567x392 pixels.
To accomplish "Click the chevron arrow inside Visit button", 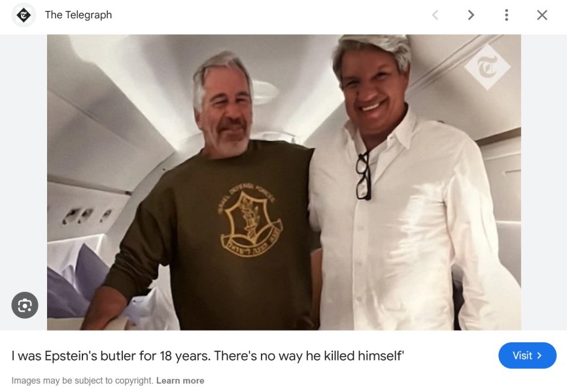I will point(539,355).
